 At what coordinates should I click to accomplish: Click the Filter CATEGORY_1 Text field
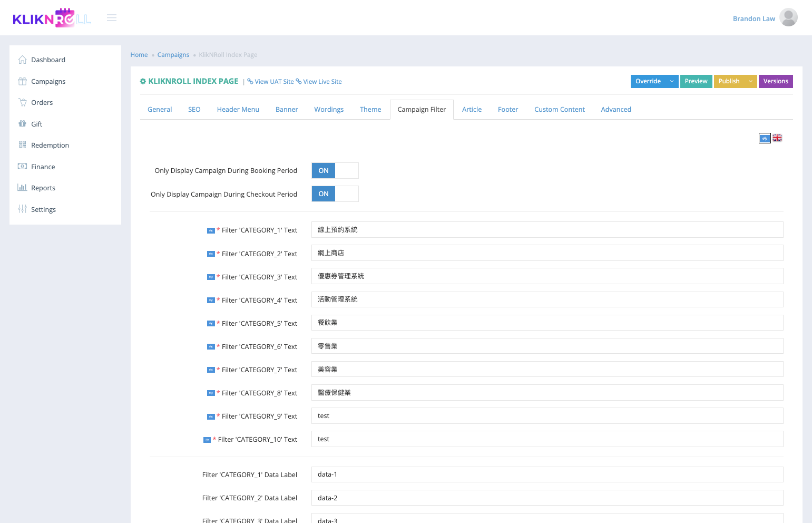tap(547, 230)
